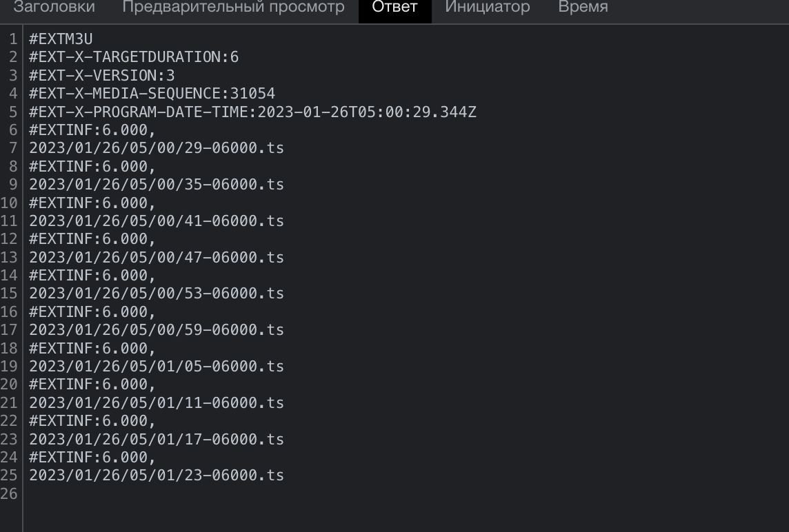Click the 05/01/23-06000.ts segment line
789x532 pixels.
pos(157,475)
